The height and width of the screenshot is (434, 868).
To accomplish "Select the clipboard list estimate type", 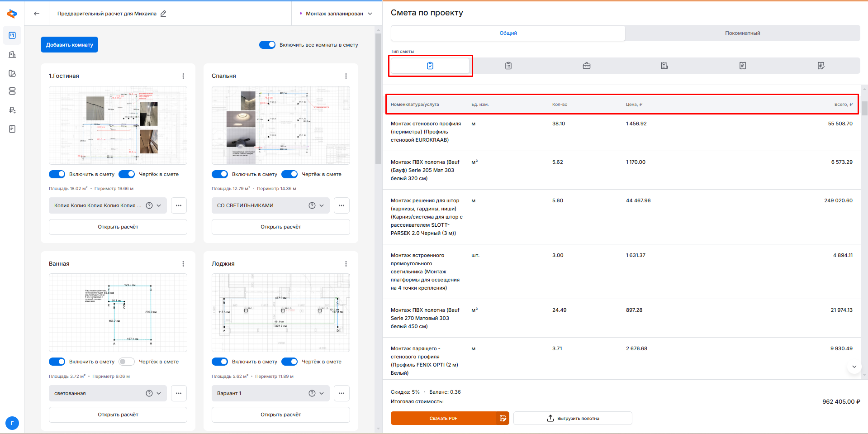I will (x=508, y=66).
